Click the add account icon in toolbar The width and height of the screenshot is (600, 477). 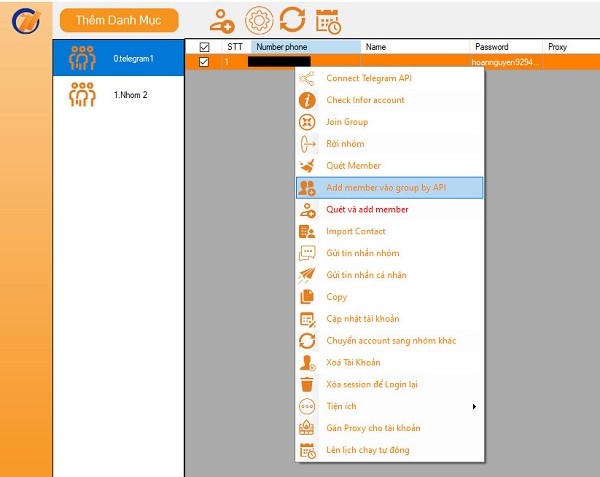pyautogui.click(x=222, y=21)
